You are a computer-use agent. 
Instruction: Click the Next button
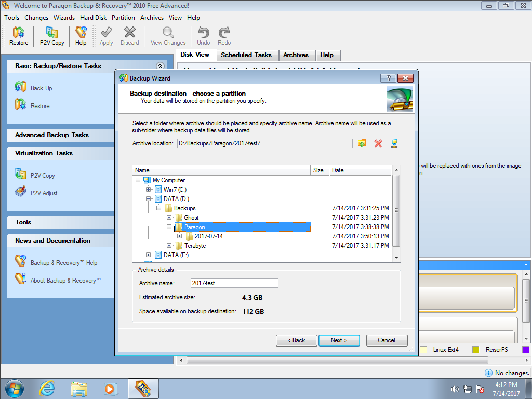339,340
